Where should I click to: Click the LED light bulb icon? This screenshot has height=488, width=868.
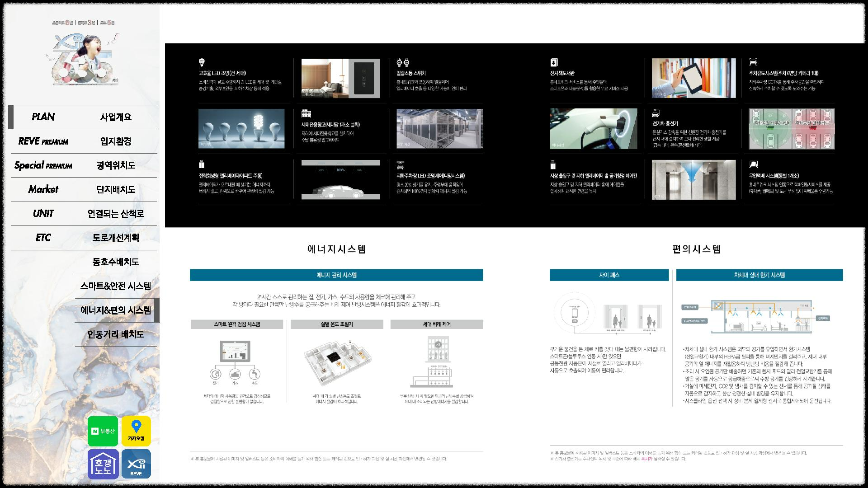coord(202,62)
